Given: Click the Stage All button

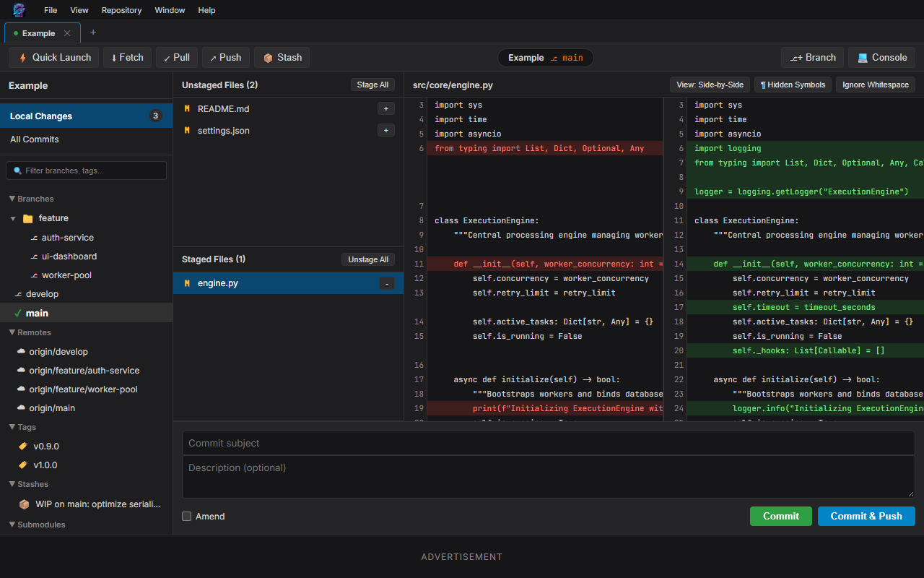Looking at the screenshot, I should pos(373,85).
